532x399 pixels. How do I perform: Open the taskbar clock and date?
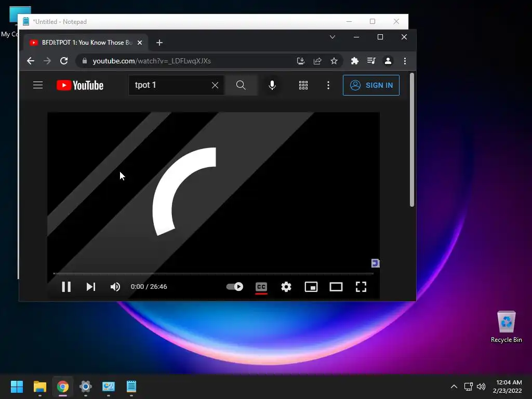[508, 387]
